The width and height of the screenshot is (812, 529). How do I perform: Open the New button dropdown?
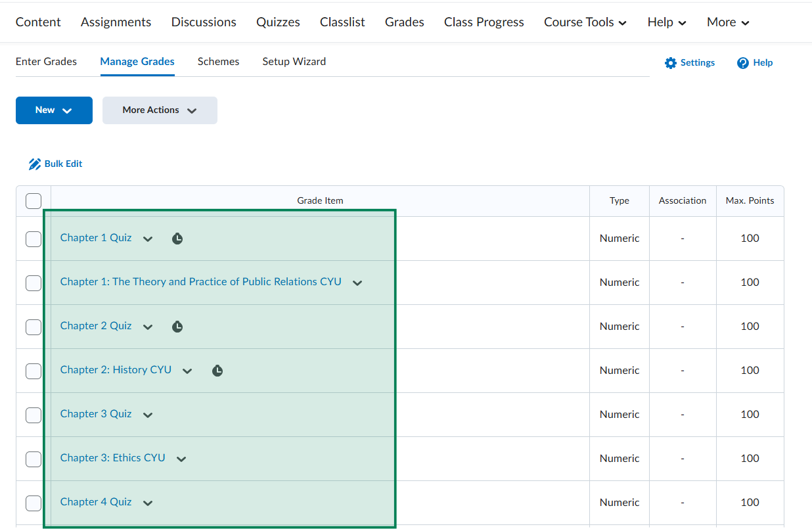(54, 110)
